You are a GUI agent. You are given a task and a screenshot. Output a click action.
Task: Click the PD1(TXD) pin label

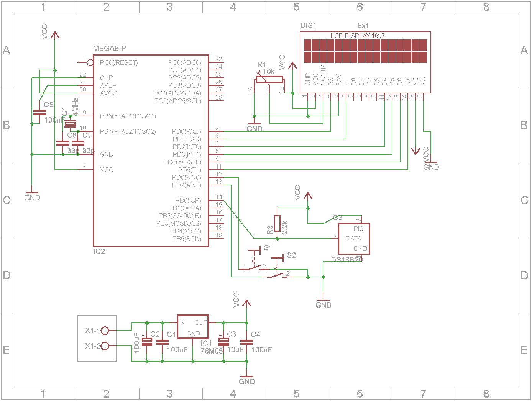click(x=187, y=139)
